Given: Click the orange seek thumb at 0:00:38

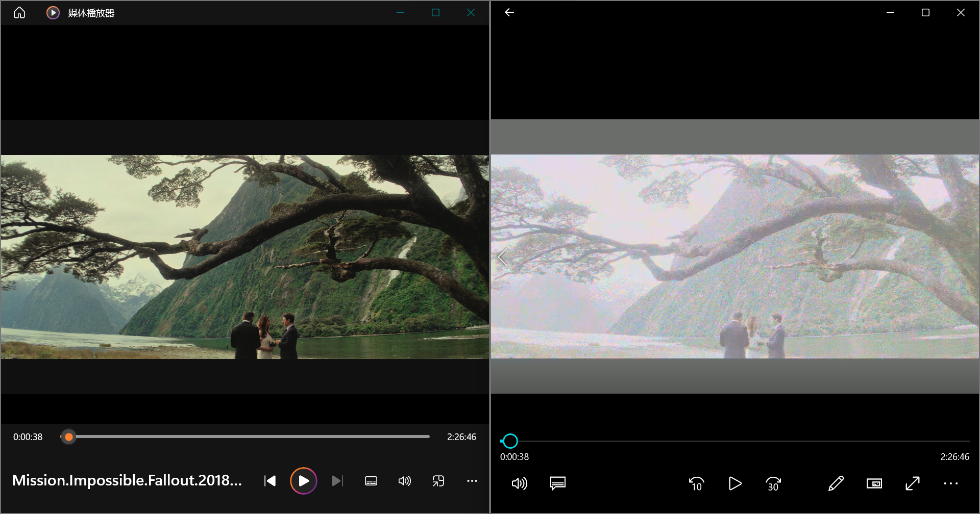Looking at the screenshot, I should pyautogui.click(x=68, y=437).
